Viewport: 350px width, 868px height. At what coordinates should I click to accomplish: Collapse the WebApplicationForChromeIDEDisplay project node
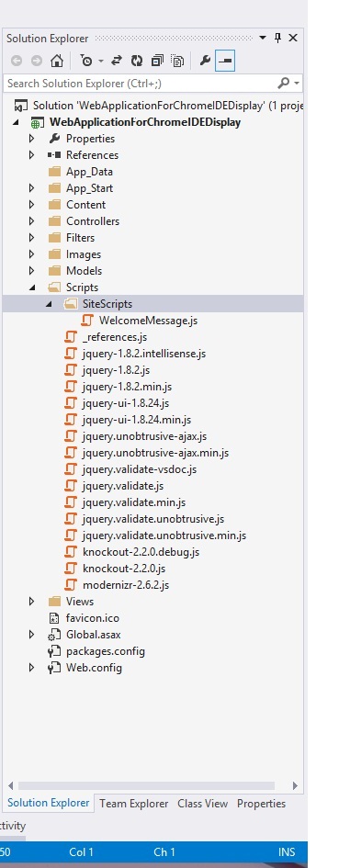pos(16,122)
